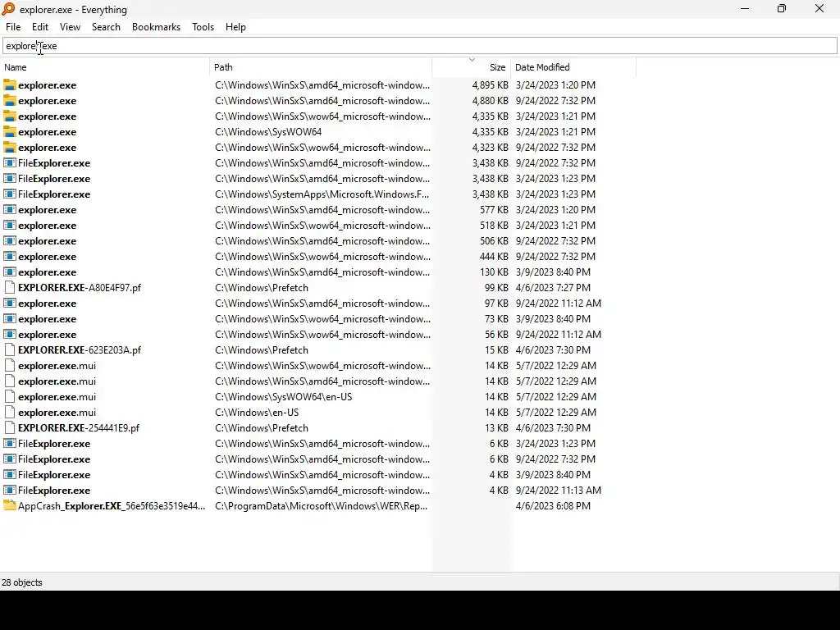Click the icon of the 130 KB explorer.exe
Screen dimensions: 840x630
pyautogui.click(x=10, y=272)
